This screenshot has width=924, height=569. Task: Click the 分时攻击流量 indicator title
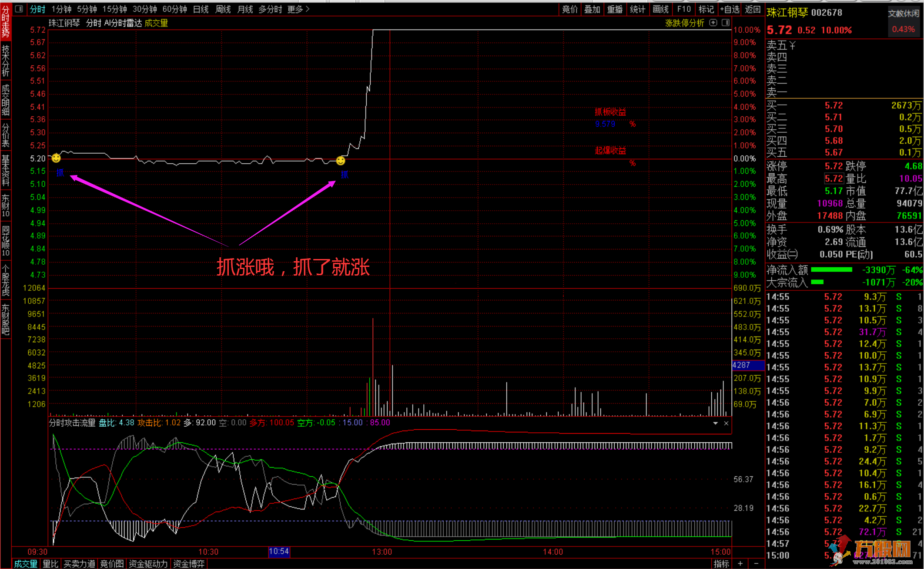(x=72, y=423)
